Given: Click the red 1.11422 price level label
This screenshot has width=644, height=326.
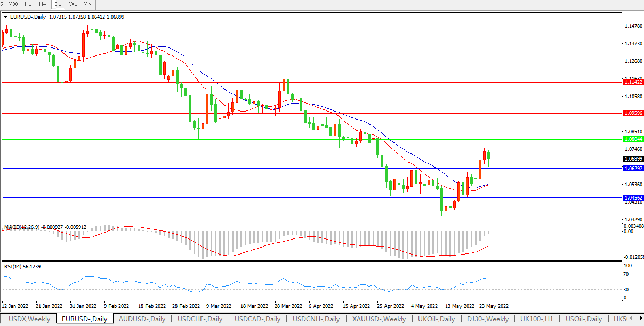Looking at the screenshot, I should pyautogui.click(x=633, y=82).
